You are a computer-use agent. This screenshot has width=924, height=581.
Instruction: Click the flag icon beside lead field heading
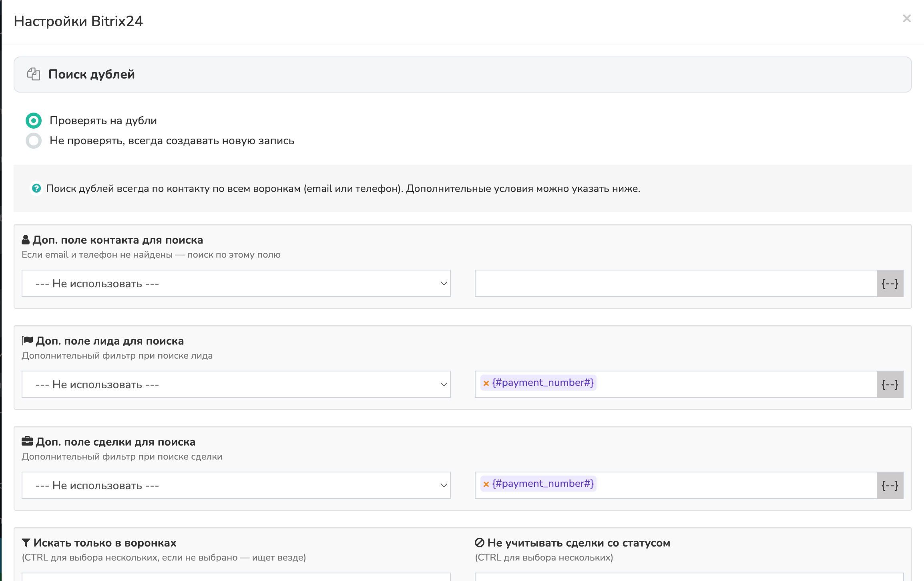27,341
